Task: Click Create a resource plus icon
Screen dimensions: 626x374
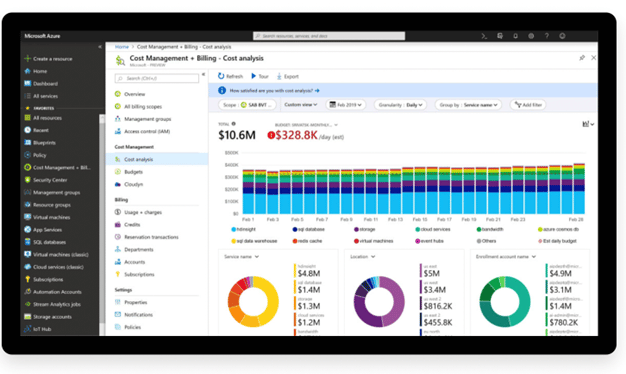Action: pos(27,58)
